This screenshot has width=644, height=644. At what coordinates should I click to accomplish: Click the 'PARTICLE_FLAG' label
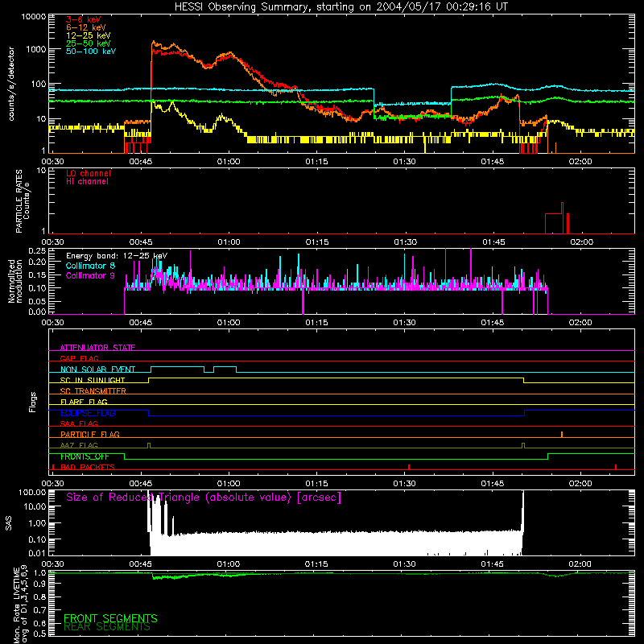[x=90, y=435]
